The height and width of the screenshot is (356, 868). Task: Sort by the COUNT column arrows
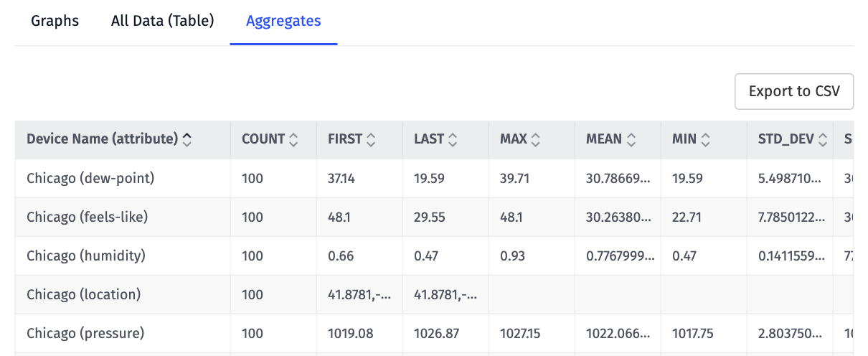tap(293, 140)
